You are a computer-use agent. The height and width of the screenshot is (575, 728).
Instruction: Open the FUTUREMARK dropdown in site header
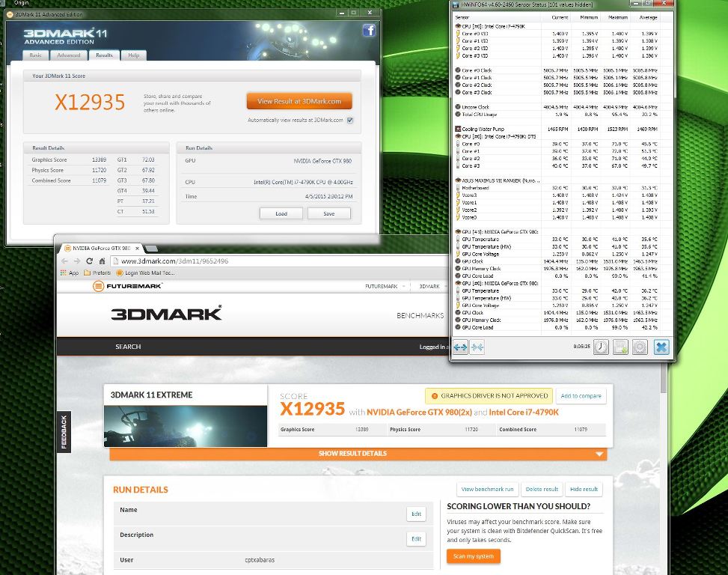(x=385, y=287)
